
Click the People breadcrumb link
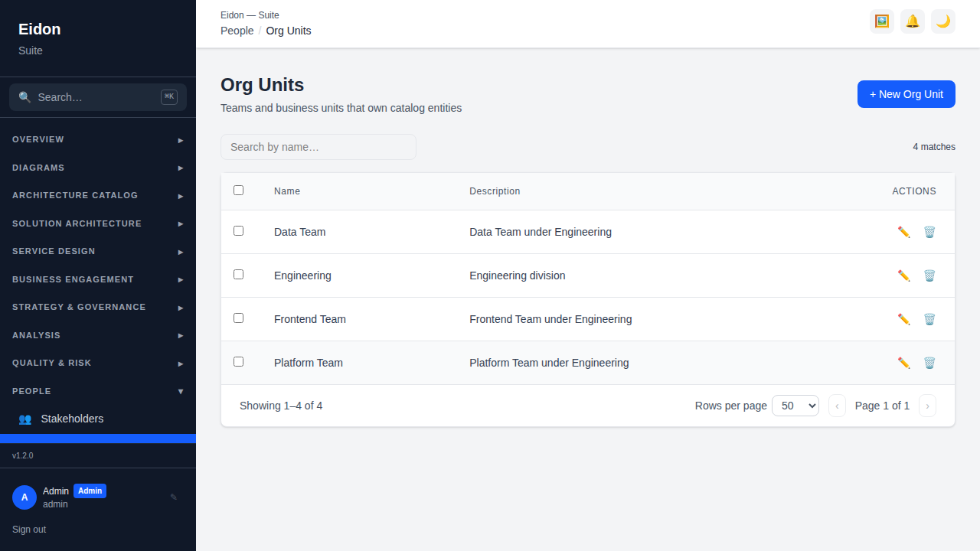(237, 31)
